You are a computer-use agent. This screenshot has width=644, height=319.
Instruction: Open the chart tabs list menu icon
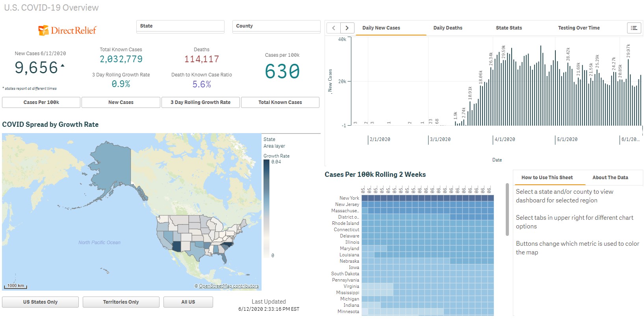pos(634,28)
